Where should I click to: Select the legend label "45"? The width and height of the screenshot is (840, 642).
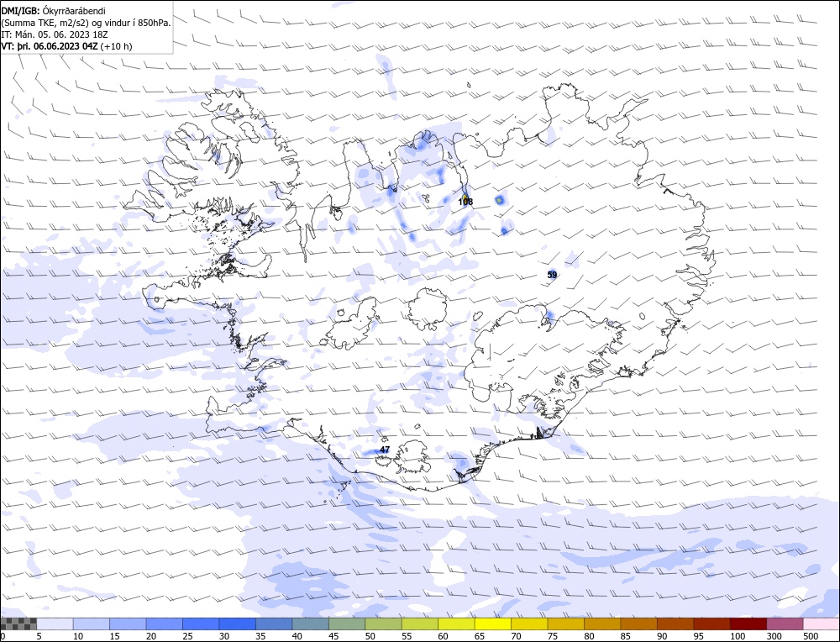click(x=333, y=636)
